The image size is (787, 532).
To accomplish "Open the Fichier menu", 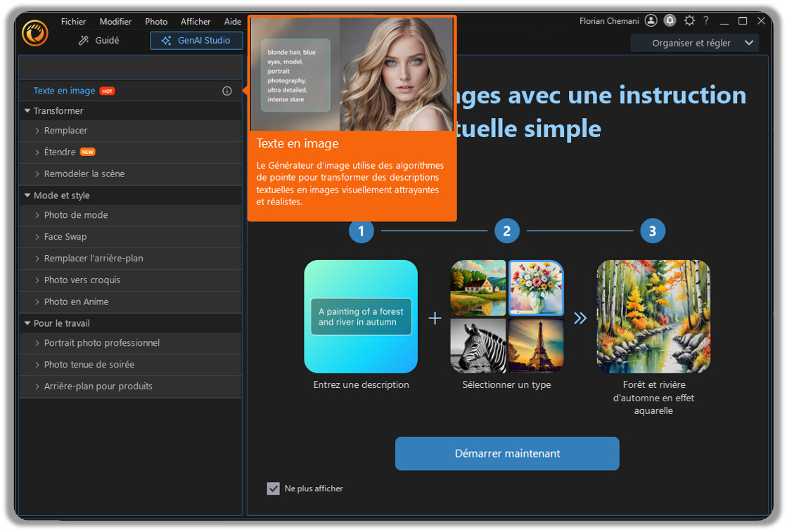I will [72, 21].
